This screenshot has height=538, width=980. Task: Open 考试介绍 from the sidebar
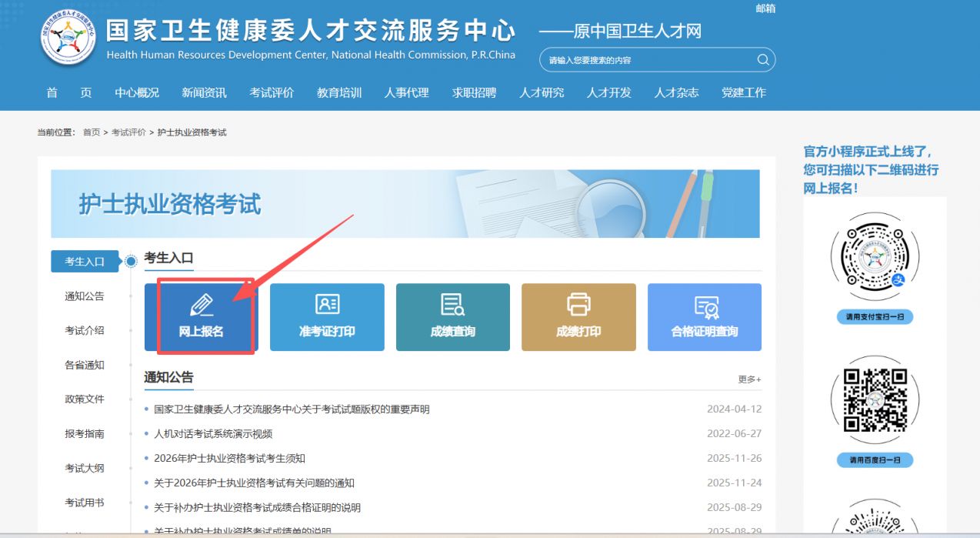pyautogui.click(x=85, y=331)
